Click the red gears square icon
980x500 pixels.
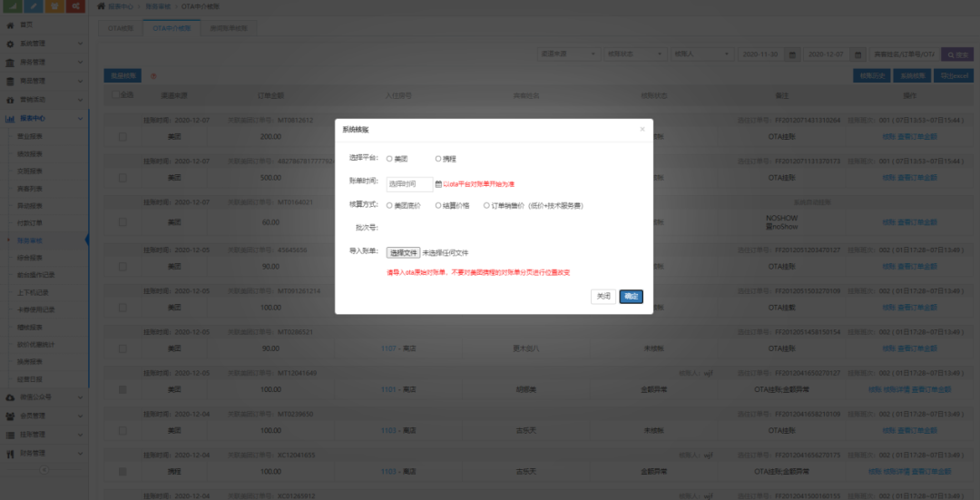point(75,6)
